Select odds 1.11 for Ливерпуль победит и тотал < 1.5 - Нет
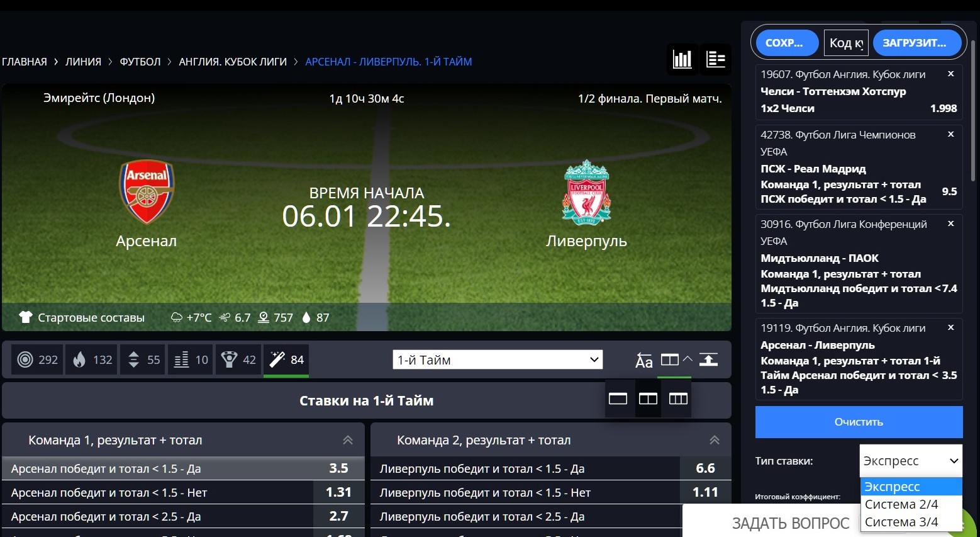 pyautogui.click(x=706, y=492)
